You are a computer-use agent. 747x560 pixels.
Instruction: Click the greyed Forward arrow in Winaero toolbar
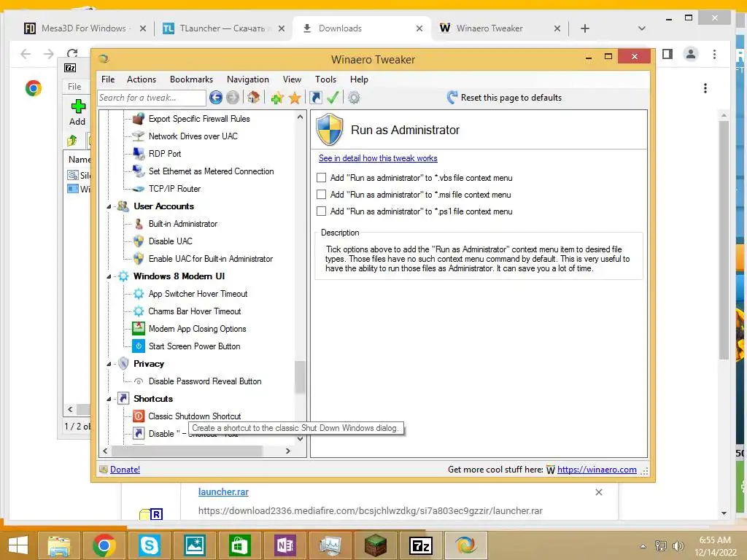(233, 98)
